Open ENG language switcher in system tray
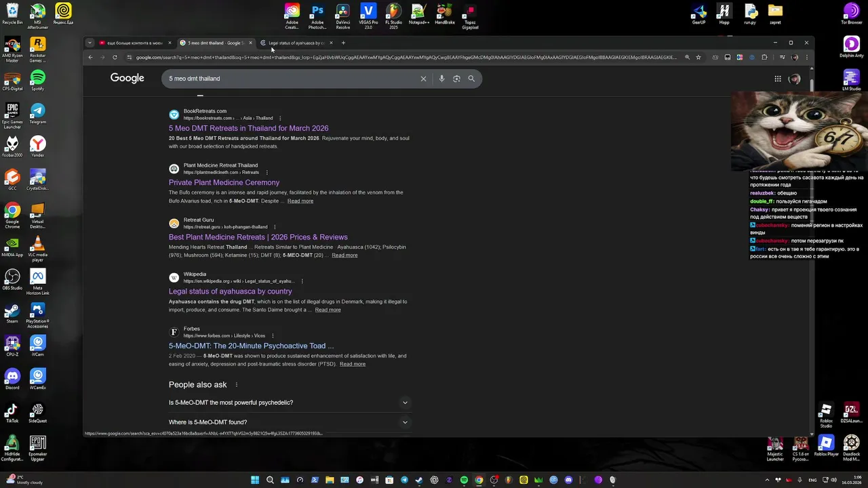Image resolution: width=868 pixels, height=488 pixels. pos(813,480)
